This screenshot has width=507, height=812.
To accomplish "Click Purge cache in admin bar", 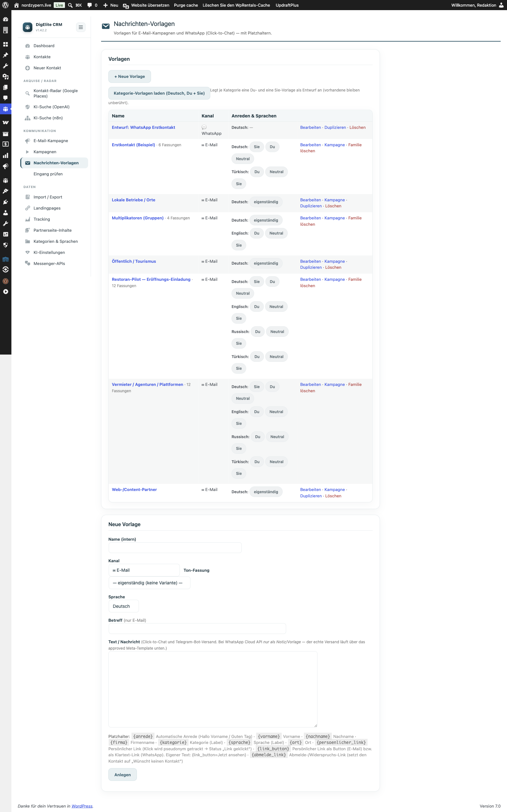I will 186,5.
